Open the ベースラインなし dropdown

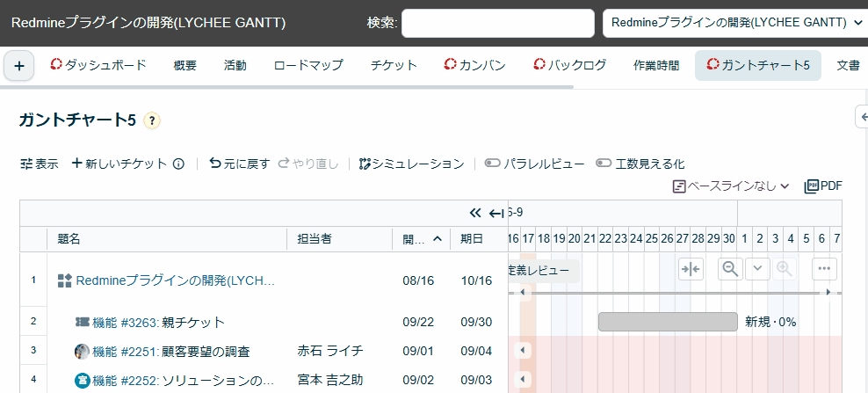point(731,186)
